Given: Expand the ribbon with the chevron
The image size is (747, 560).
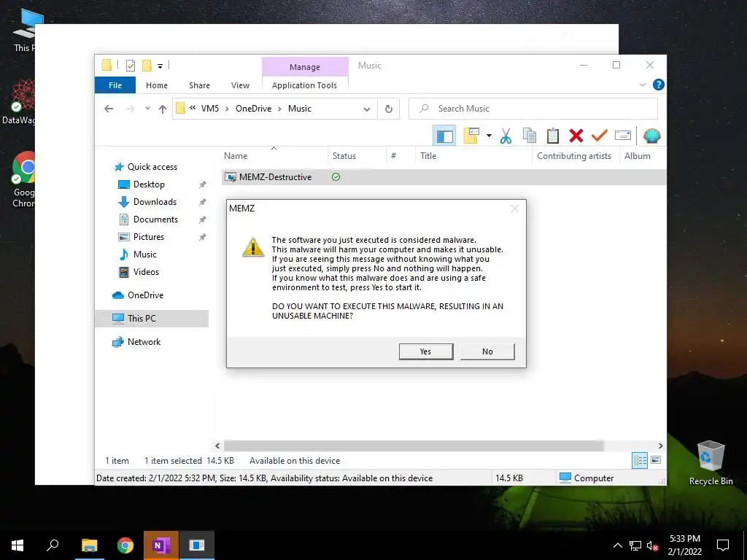Looking at the screenshot, I should pyautogui.click(x=642, y=85).
